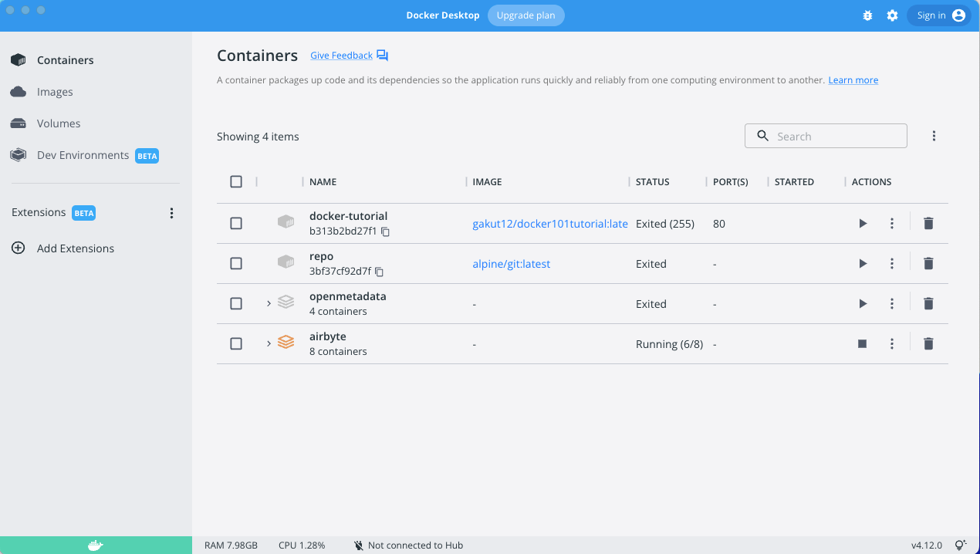The width and height of the screenshot is (980, 554).
Task: Sort by the STATUS column header
Action: coord(653,182)
